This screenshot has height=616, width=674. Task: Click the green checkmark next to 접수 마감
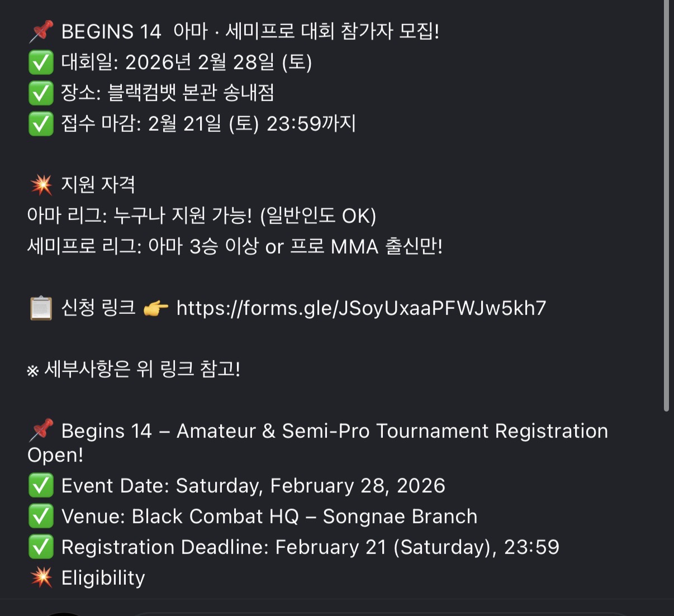(41, 124)
